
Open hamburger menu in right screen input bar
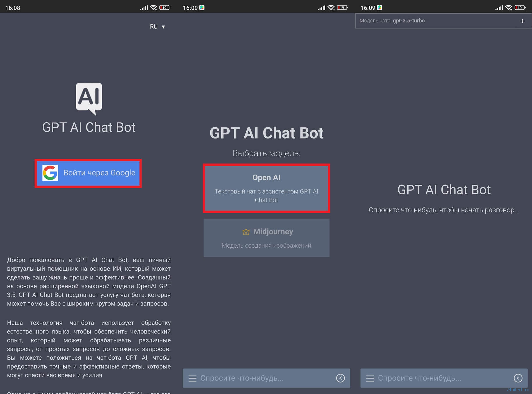pyautogui.click(x=370, y=378)
